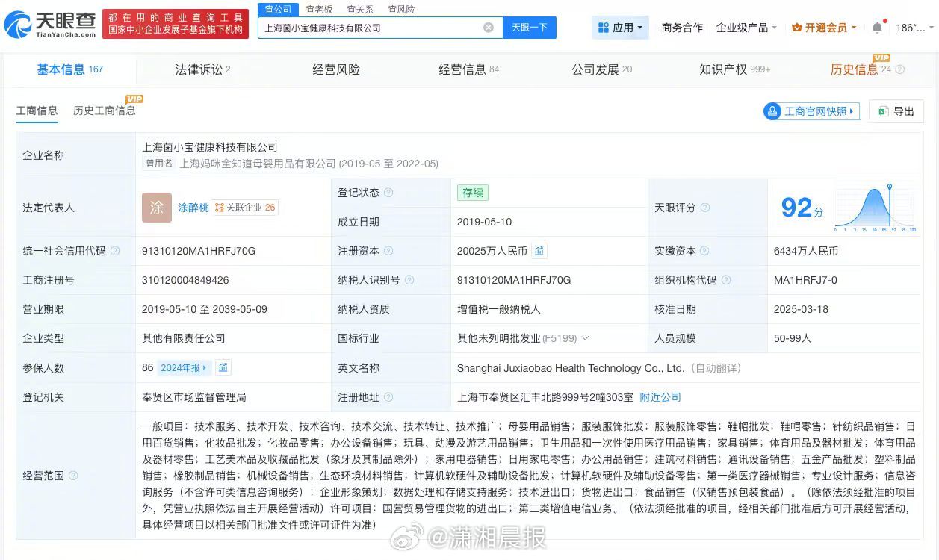Screen dimensions: 939x560
Task: Click the help icon next to 天眼评分
Action: pyautogui.click(x=704, y=208)
